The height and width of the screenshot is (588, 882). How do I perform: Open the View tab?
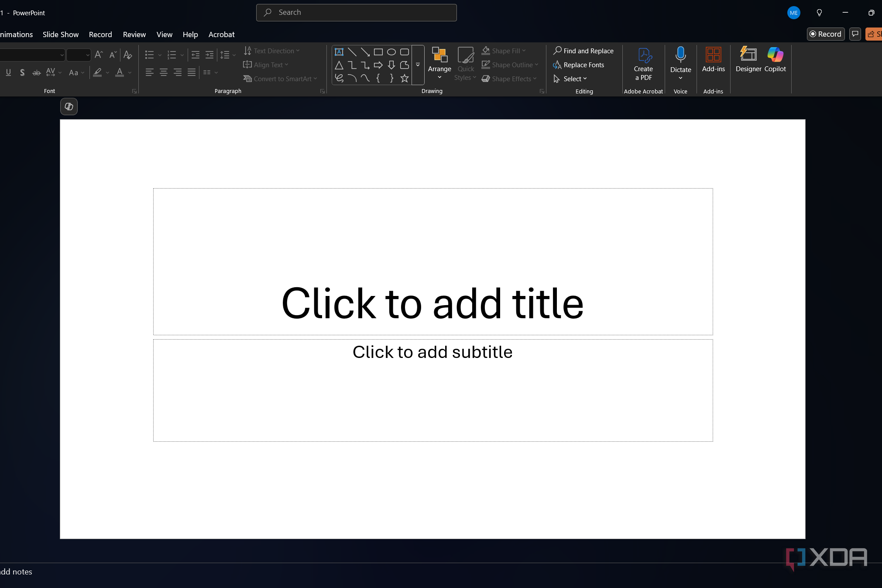point(165,34)
